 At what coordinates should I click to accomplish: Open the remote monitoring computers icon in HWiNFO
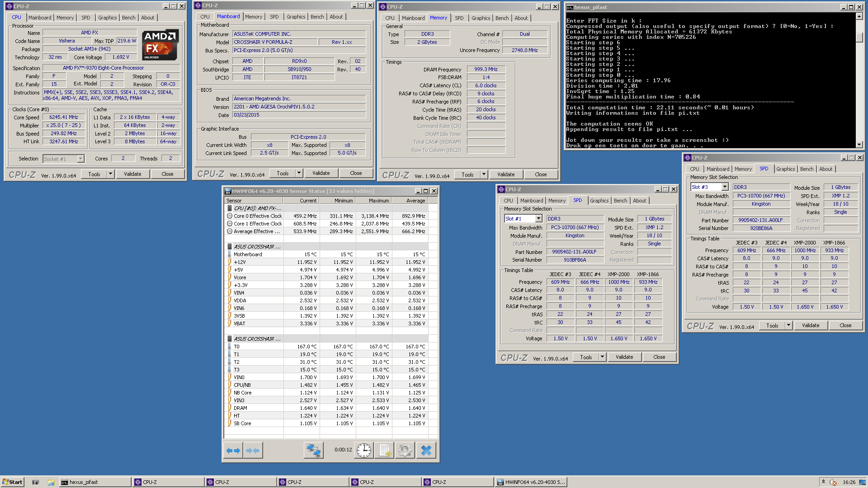pyautogui.click(x=314, y=450)
